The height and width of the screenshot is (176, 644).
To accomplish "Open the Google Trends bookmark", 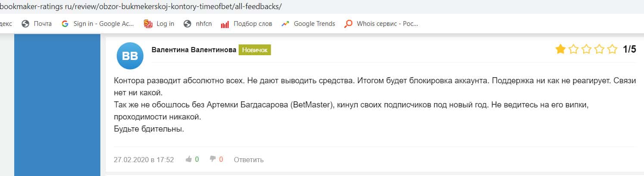I will [x=308, y=24].
